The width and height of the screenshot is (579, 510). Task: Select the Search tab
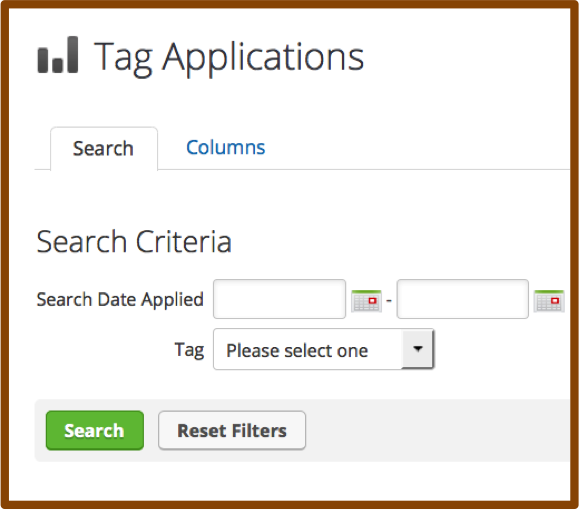(104, 148)
